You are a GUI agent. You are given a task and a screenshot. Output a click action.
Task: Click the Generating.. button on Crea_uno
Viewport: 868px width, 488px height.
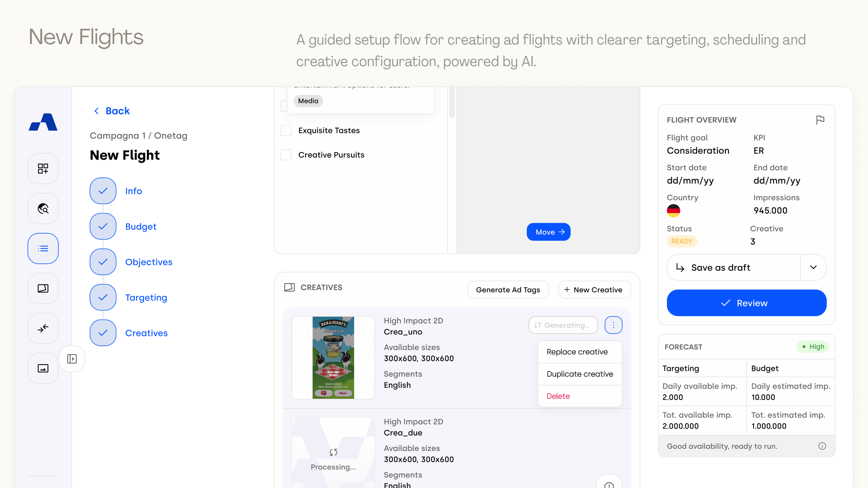pyautogui.click(x=563, y=325)
